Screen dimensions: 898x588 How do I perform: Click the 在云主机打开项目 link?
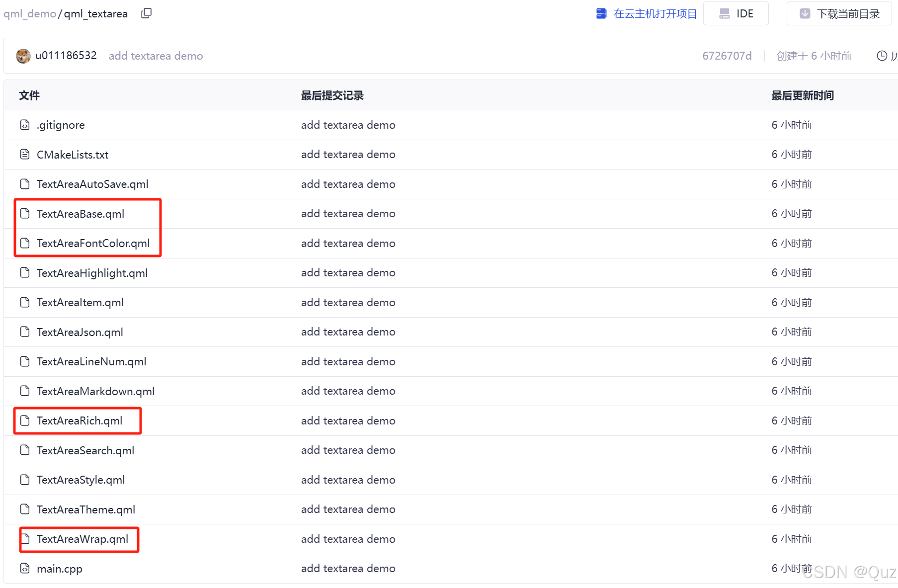pos(655,13)
